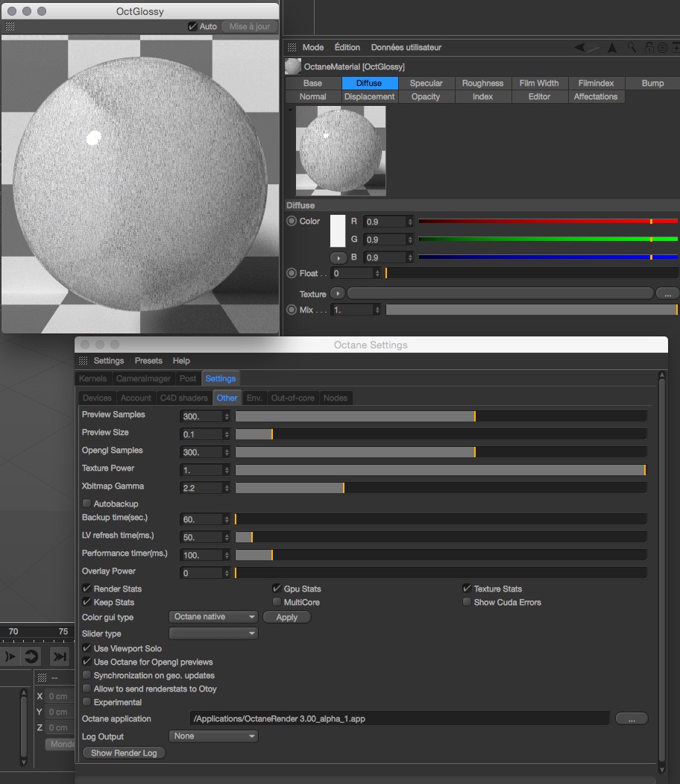
Task: Click the Octane application path field
Action: (400, 718)
